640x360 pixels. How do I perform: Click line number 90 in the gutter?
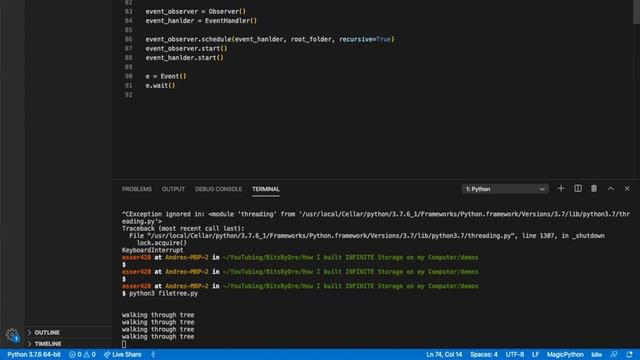(x=129, y=76)
